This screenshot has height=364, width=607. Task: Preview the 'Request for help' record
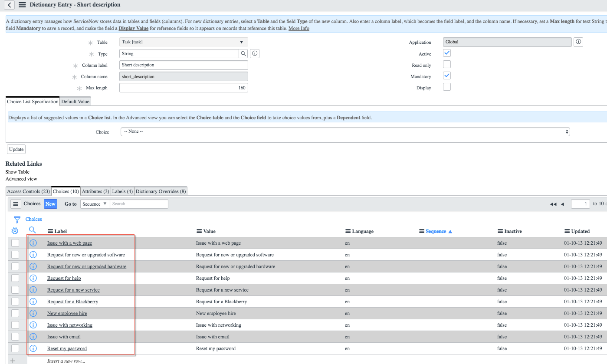tap(33, 278)
